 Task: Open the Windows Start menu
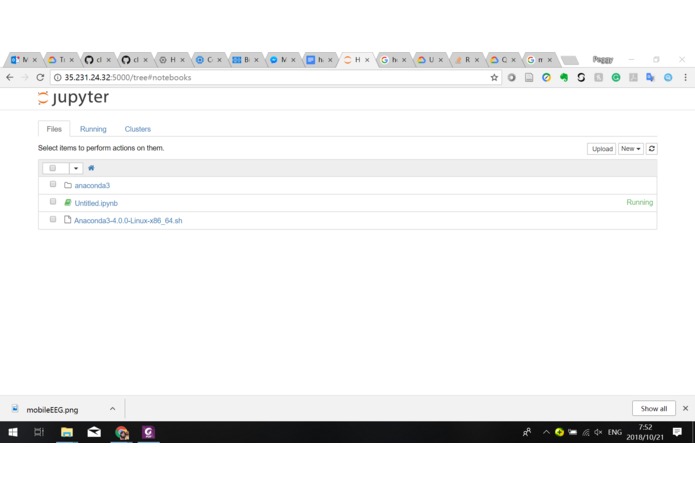13,432
